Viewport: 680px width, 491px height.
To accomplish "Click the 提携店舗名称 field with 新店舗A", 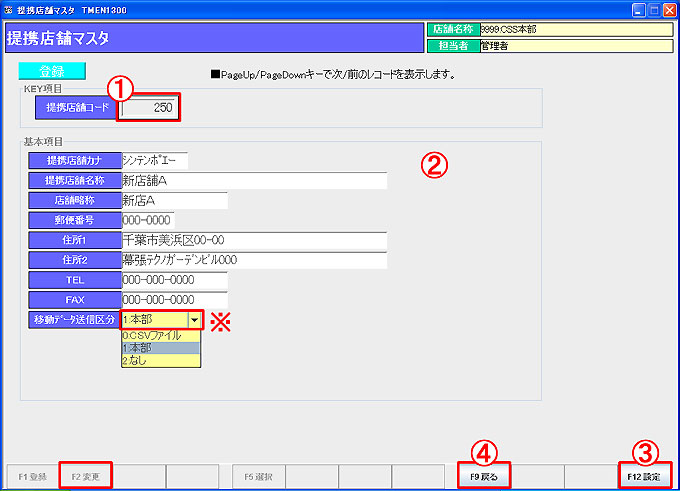I will tap(254, 180).
